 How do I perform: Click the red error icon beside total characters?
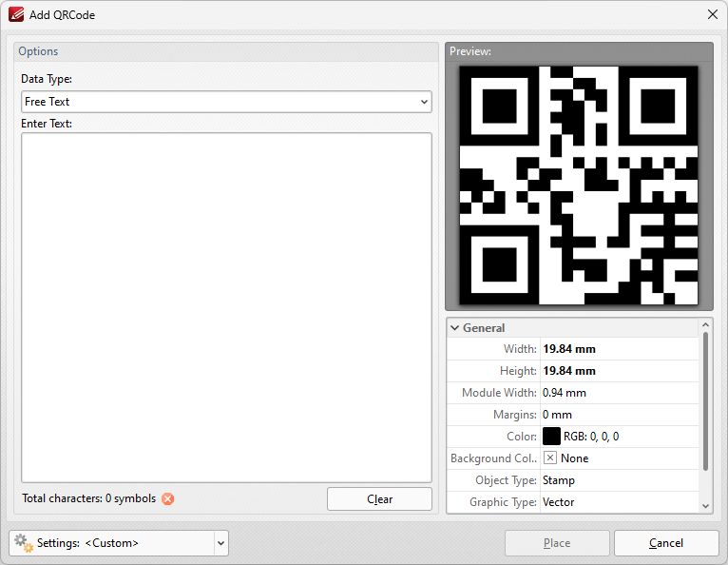click(x=167, y=499)
